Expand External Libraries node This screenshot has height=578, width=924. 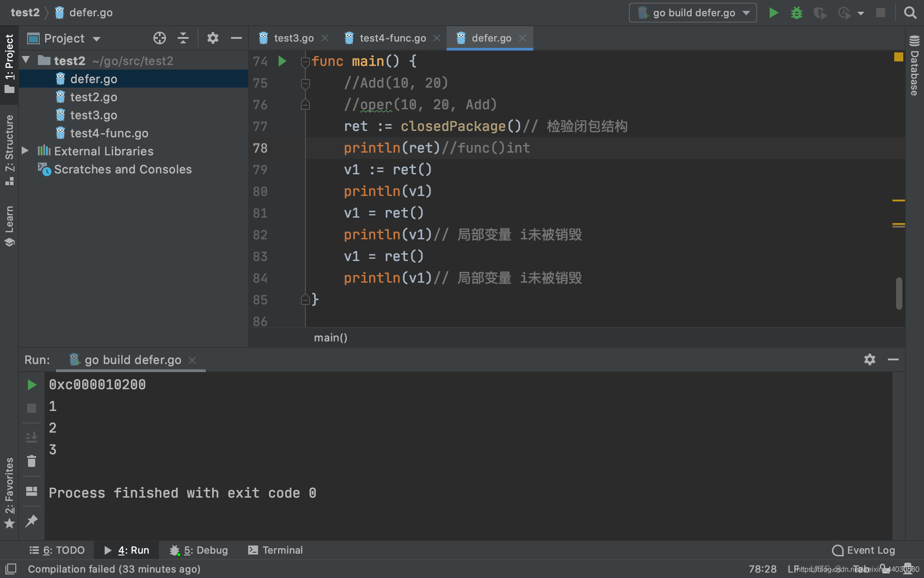25,151
